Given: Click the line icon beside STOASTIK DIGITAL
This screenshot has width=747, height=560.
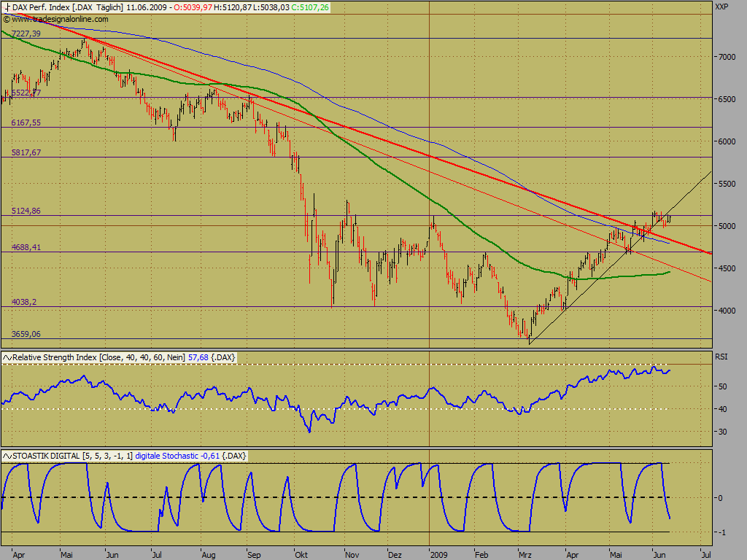Looking at the screenshot, I should pyautogui.click(x=7, y=456).
